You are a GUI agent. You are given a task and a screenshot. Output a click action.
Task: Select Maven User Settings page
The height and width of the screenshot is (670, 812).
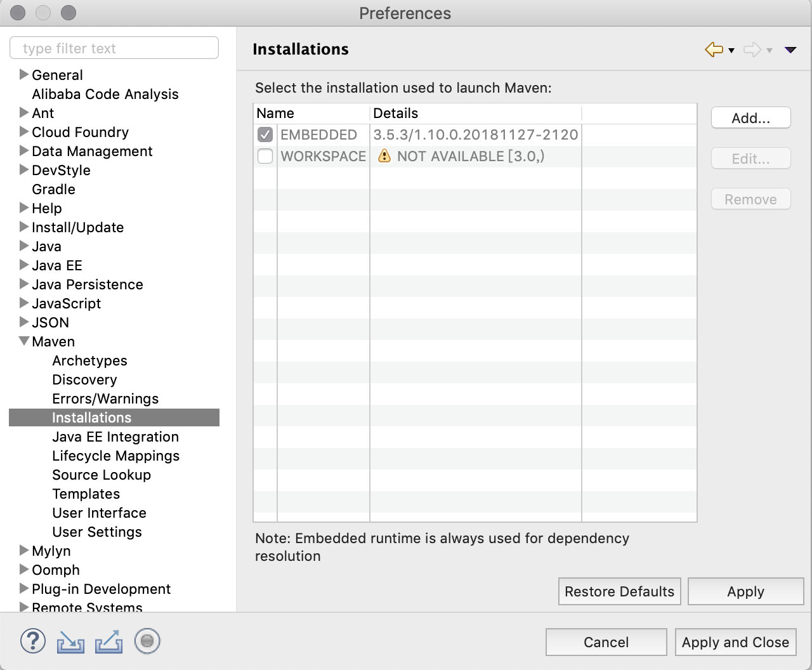pos(97,532)
